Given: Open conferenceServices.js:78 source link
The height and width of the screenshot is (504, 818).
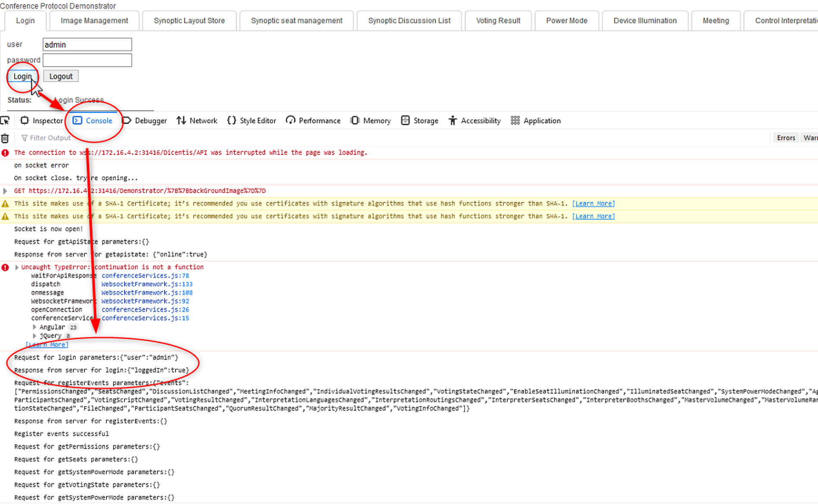Looking at the screenshot, I should pos(145,276).
